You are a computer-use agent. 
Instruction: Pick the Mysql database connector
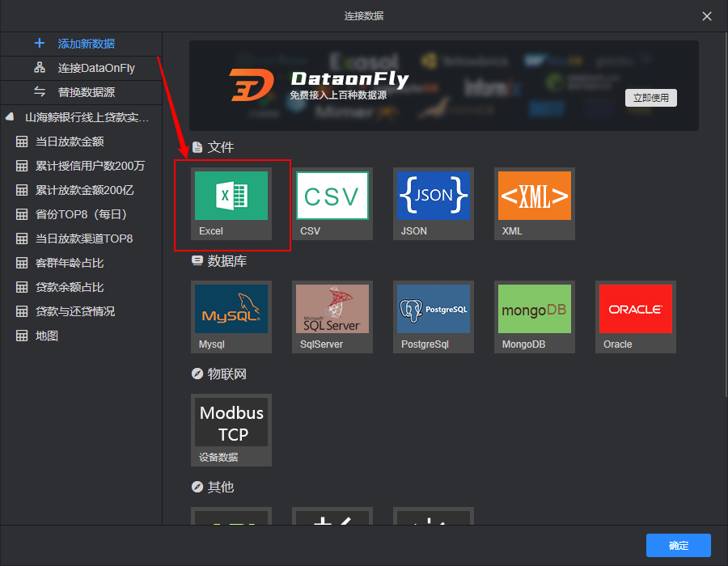[231, 317]
